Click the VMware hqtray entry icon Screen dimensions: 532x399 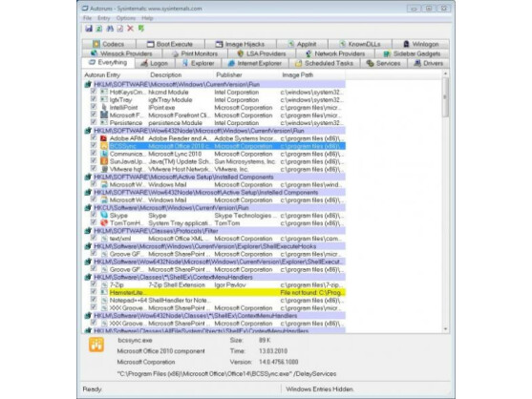(x=104, y=169)
